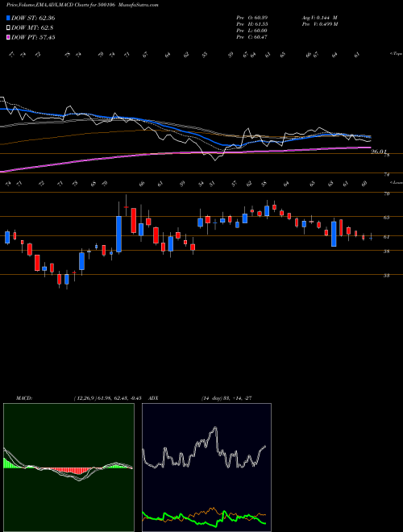
Task: Click the ADX '(14 day)' values text
Action: pyautogui.click(x=226, y=398)
